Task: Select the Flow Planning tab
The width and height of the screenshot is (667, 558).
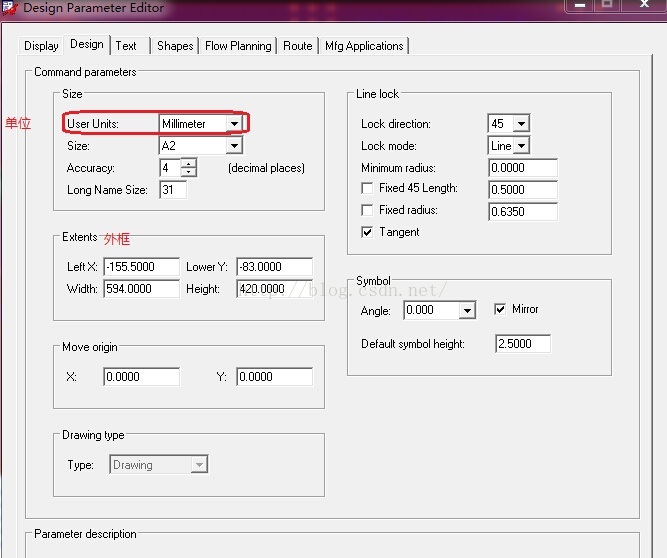Action: (238, 46)
